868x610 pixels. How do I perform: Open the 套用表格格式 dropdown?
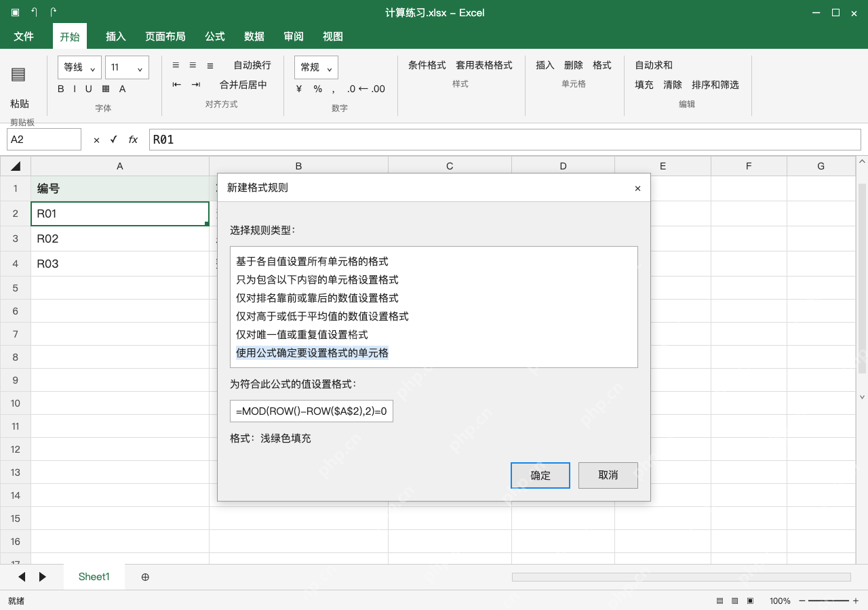tap(484, 65)
